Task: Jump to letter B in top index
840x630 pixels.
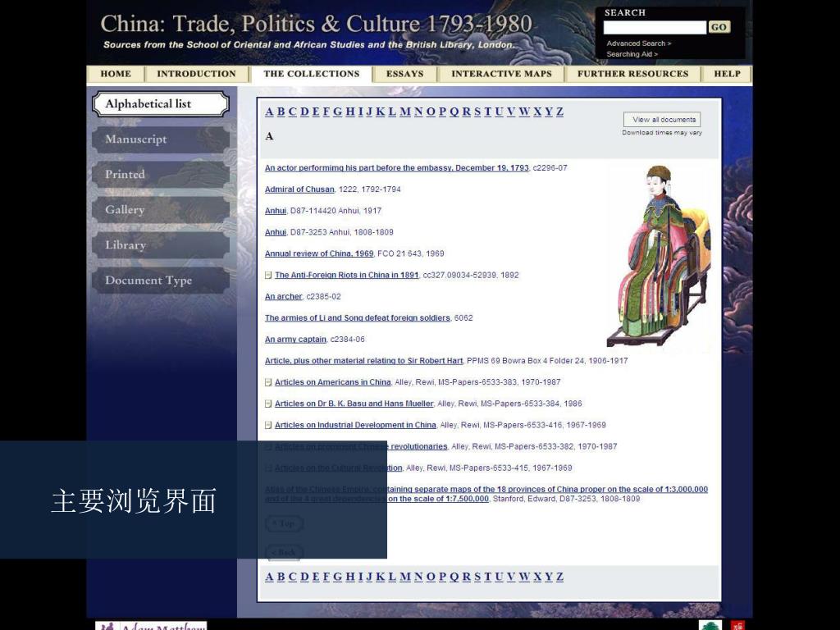Action: point(281,112)
